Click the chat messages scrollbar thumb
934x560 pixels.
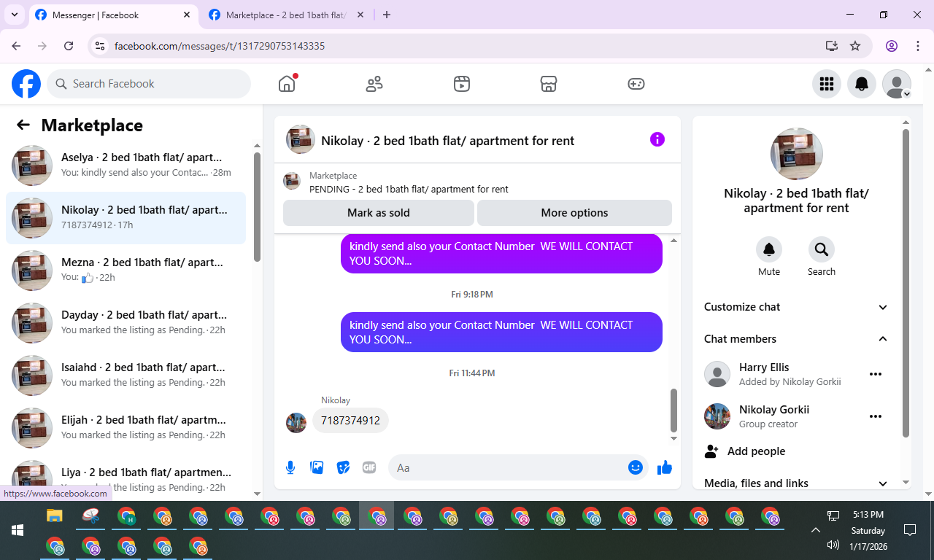point(674,410)
